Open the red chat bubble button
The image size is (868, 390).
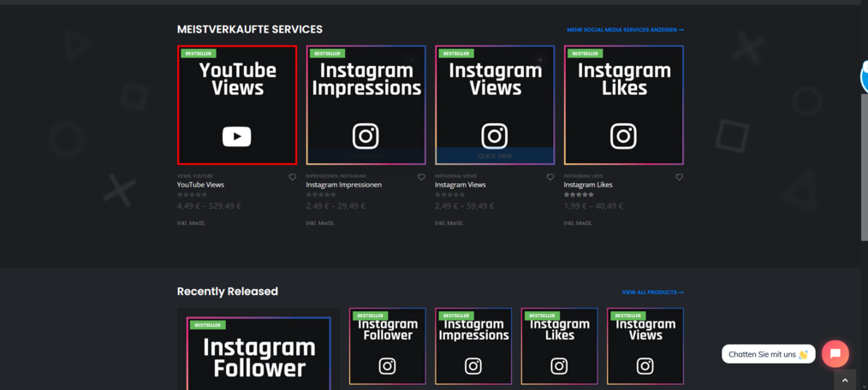click(x=835, y=353)
